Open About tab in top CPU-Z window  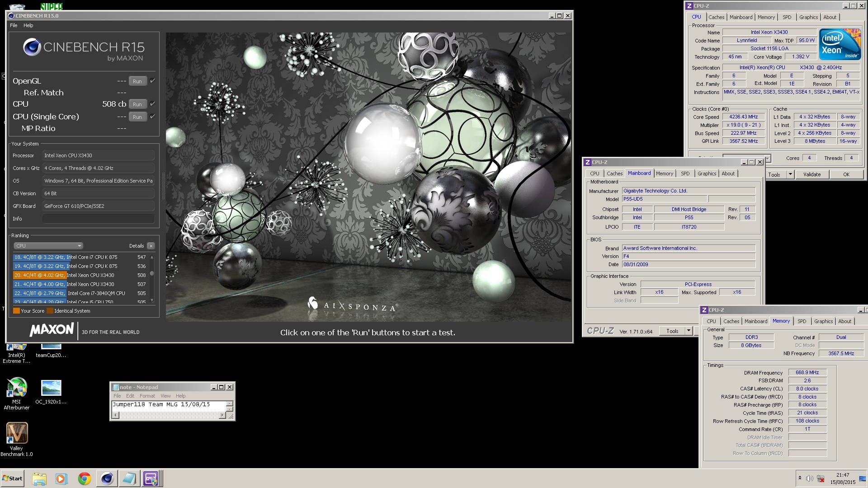pos(830,17)
